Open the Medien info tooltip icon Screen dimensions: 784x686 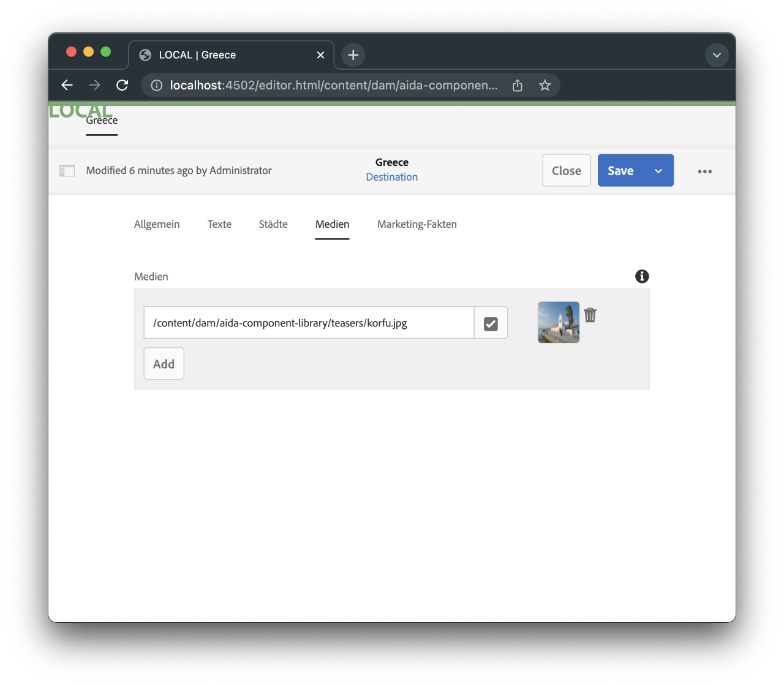pos(641,276)
